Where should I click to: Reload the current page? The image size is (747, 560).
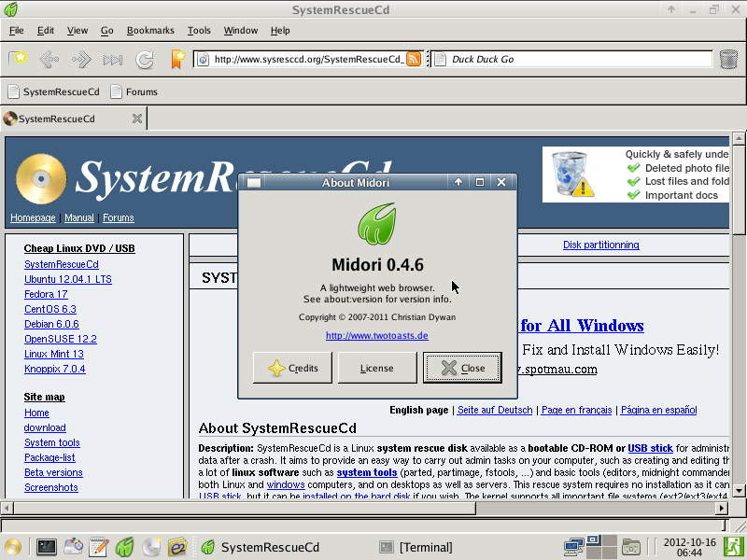pos(145,60)
